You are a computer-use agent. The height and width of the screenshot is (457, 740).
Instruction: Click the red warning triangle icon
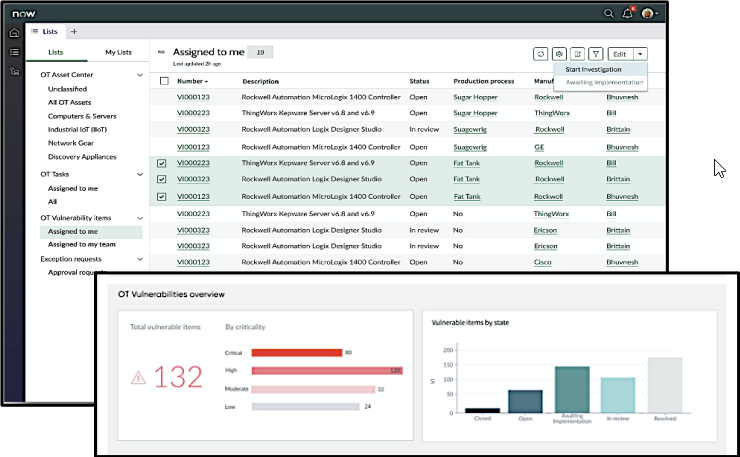coord(138,378)
